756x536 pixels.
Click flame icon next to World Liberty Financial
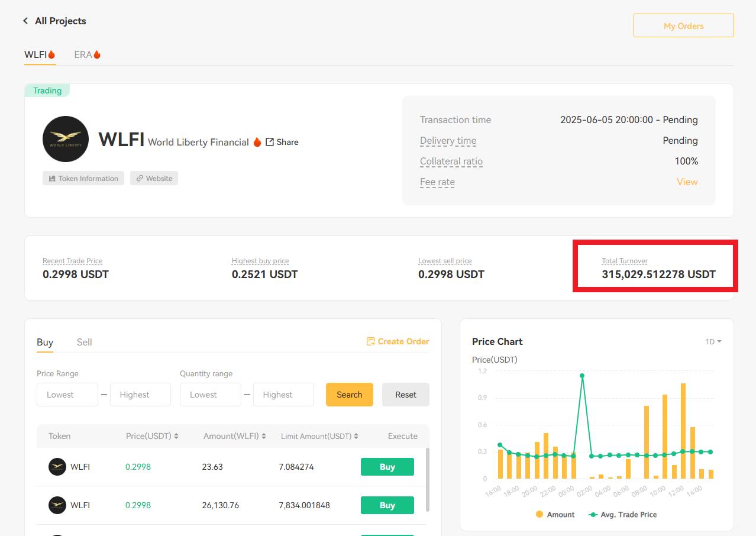[257, 142]
